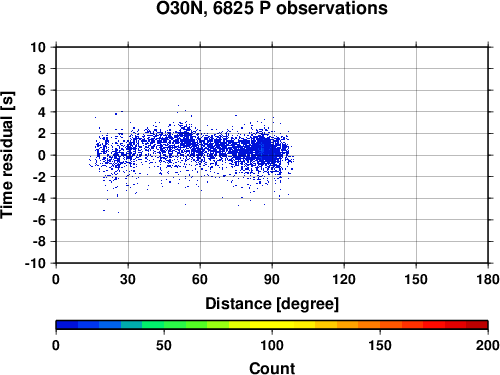Select the dark red swatch at colorbar end

(x=477, y=325)
